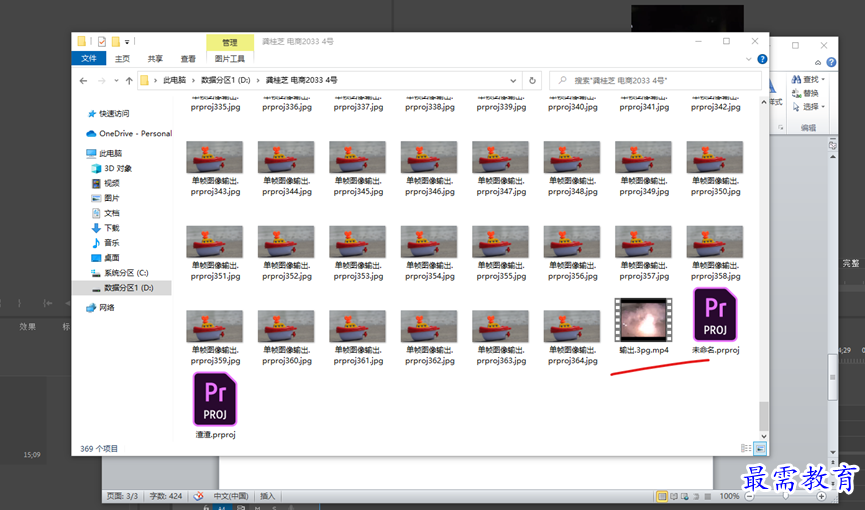
Task: Click the folder search box
Action: click(655, 81)
